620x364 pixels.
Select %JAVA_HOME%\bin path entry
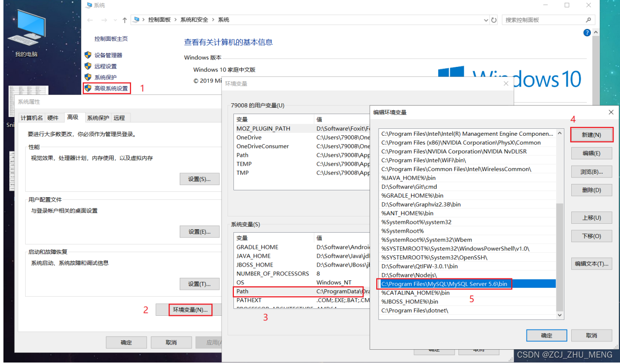pos(467,178)
